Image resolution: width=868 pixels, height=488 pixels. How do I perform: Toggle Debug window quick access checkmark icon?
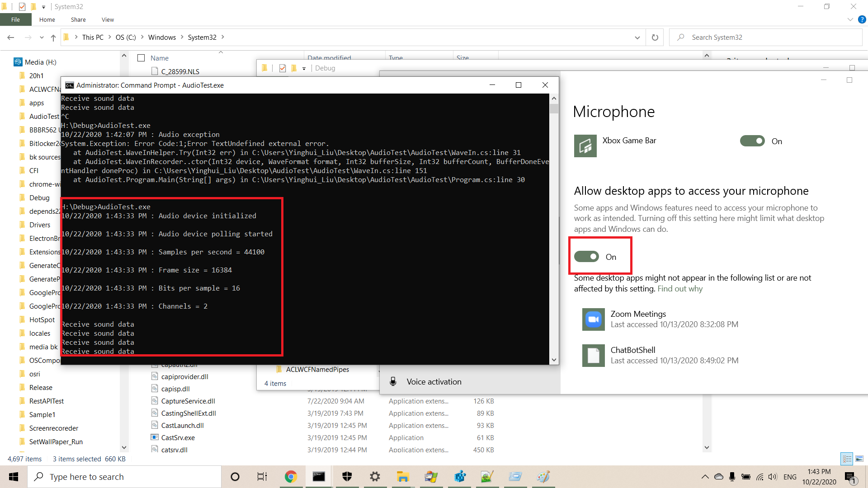[x=283, y=68]
